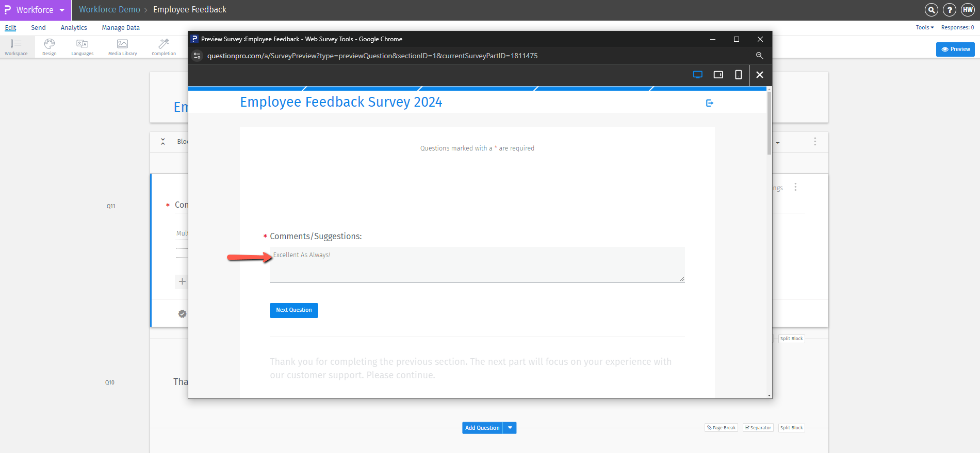Select the Workspace toolbar icon
The image size is (980, 453).
[x=17, y=47]
